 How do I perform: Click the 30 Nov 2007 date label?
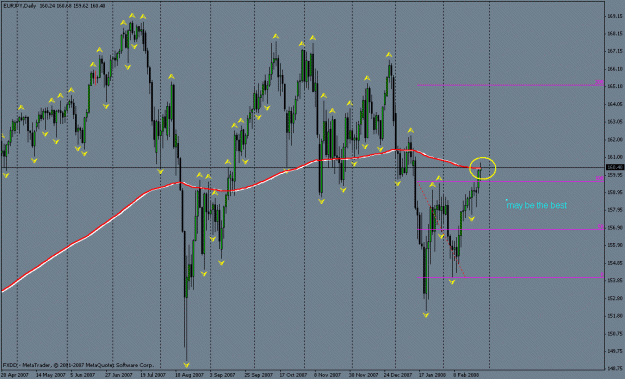coord(363,375)
